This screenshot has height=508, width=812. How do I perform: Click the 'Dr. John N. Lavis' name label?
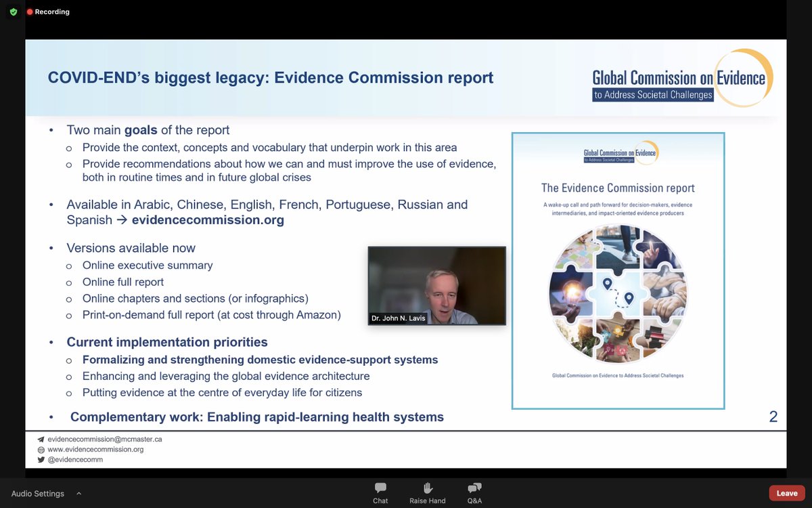click(399, 318)
